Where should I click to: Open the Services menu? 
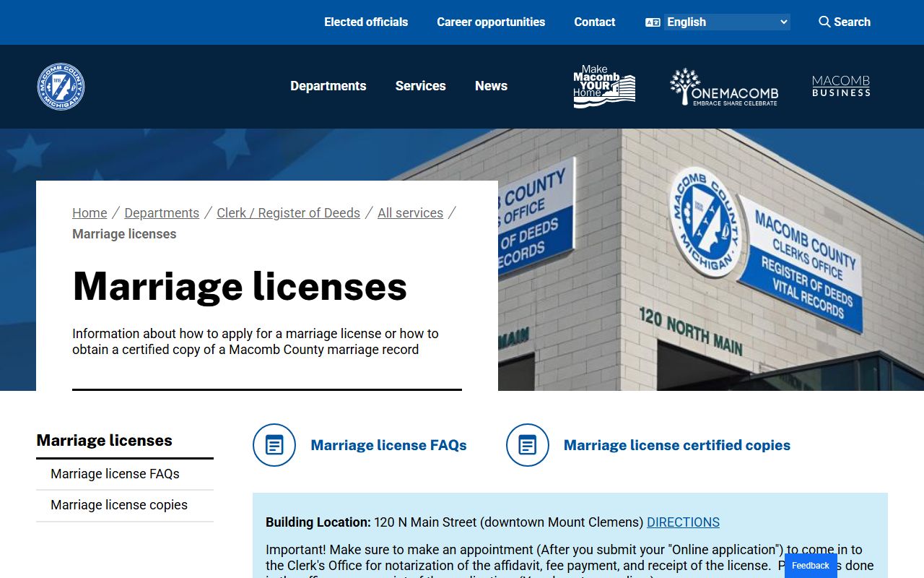pos(421,86)
